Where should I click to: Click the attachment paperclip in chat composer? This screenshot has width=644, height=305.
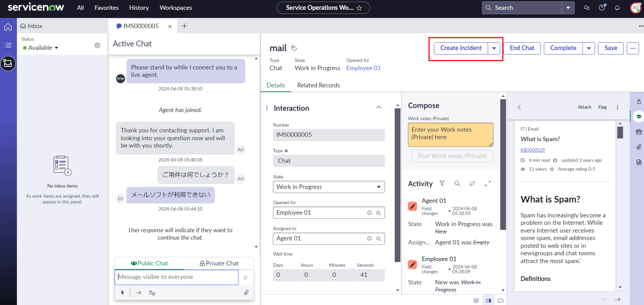pos(246,293)
